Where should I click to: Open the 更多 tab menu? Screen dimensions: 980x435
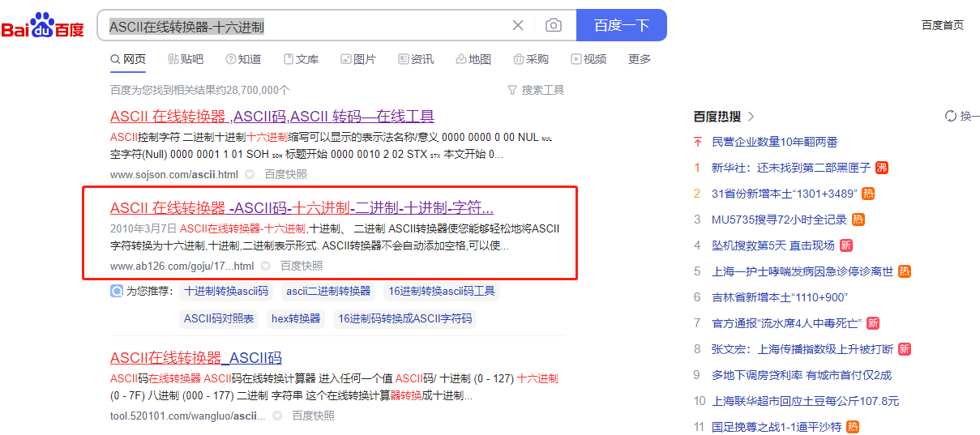pos(640,59)
